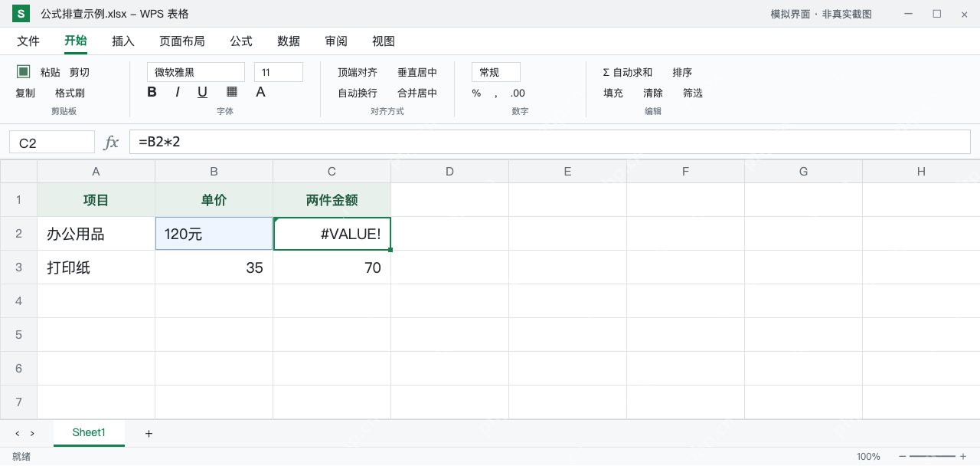This screenshot has width=980, height=466.
Task: Select cell with 打印纸
Action: click(96, 267)
